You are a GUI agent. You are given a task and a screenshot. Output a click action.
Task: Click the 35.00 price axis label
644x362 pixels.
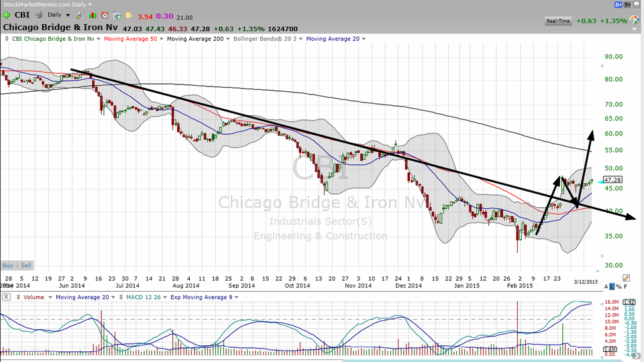[x=614, y=236]
